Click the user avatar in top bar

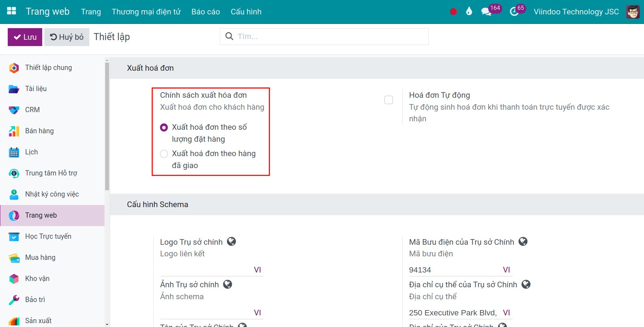coord(633,12)
